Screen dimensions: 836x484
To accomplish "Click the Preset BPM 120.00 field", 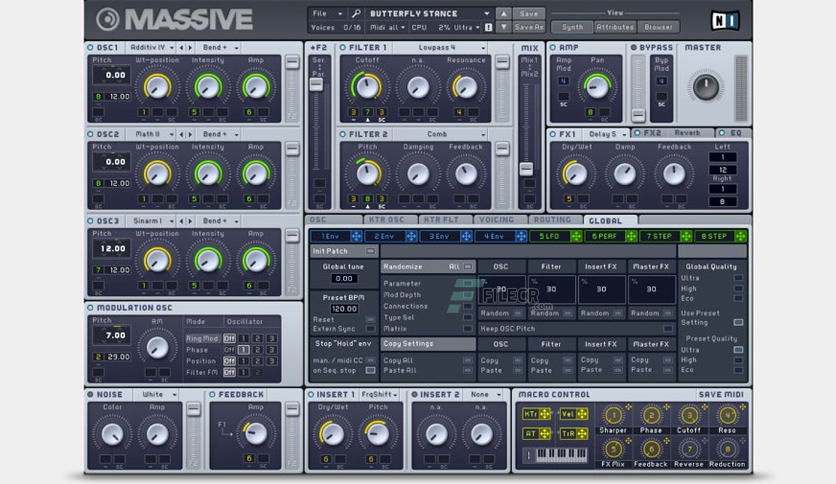I will [x=344, y=309].
